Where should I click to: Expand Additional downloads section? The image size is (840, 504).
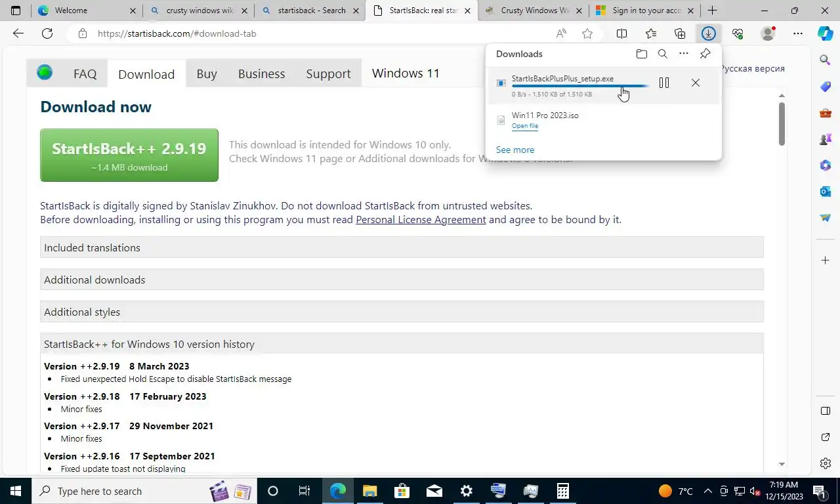point(402,280)
